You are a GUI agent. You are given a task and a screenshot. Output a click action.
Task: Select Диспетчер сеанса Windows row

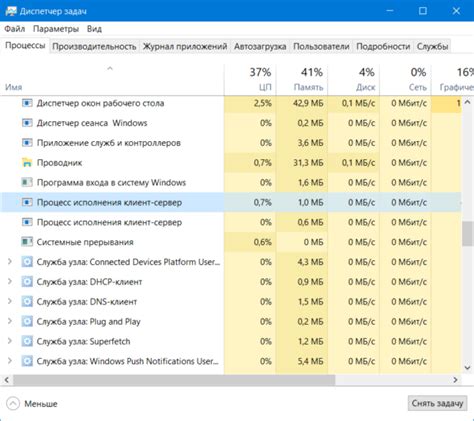coord(231,123)
